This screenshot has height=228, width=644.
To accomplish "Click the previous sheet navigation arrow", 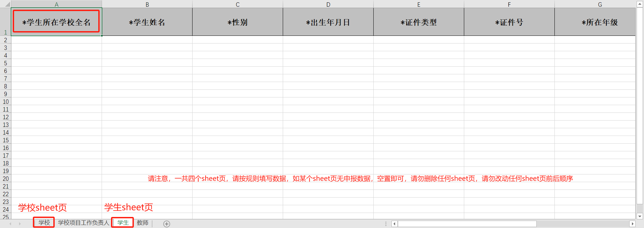I will pos(10,224).
